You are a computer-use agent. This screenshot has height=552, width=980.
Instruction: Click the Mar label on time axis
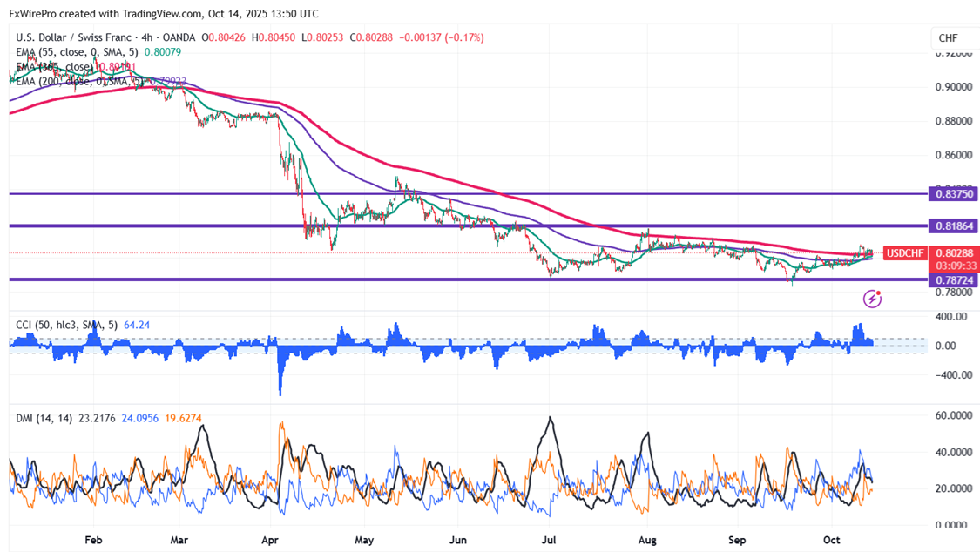[179, 540]
